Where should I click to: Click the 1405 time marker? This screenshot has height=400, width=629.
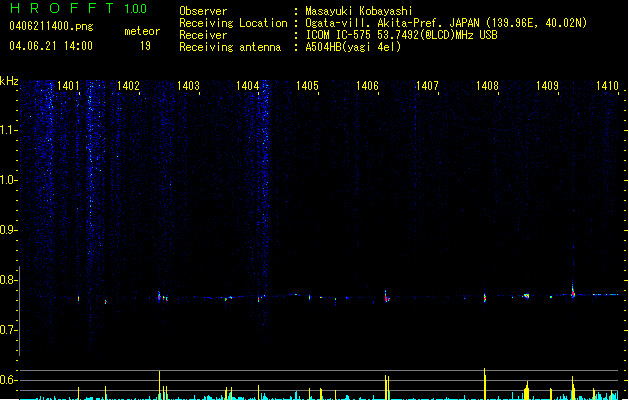307,86
